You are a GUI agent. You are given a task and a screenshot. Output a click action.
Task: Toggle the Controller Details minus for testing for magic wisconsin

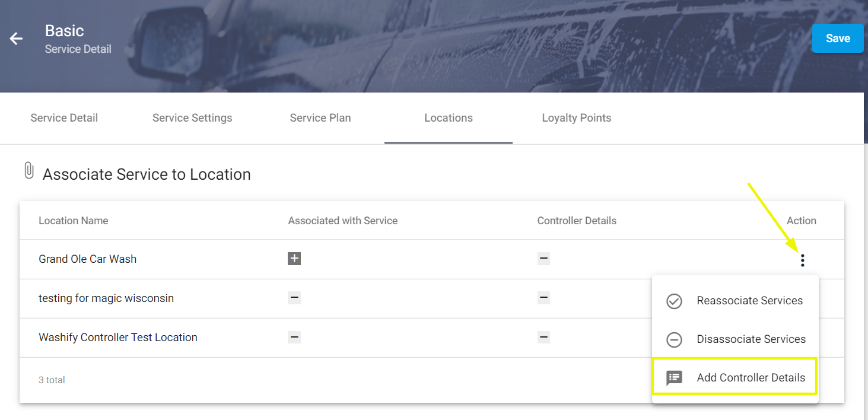pyautogui.click(x=544, y=298)
